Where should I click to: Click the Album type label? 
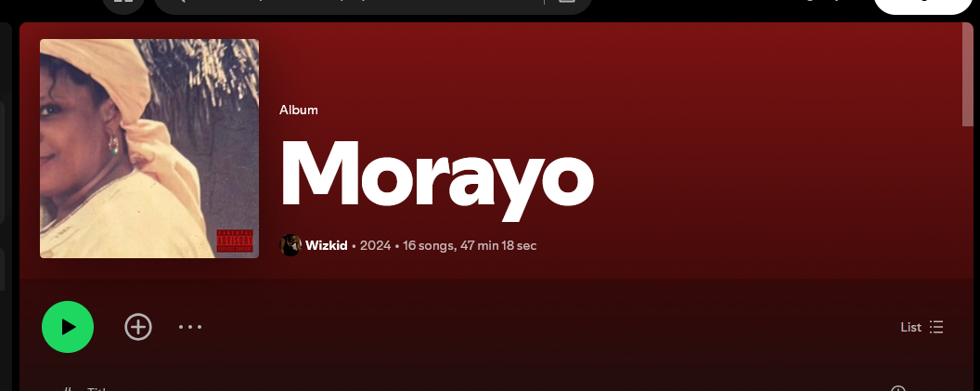pyautogui.click(x=298, y=111)
